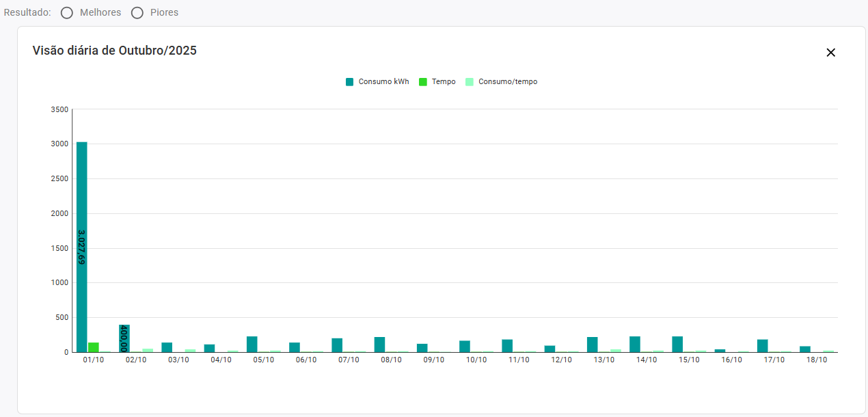Click the 3000 y-axis value

pyautogui.click(x=59, y=144)
